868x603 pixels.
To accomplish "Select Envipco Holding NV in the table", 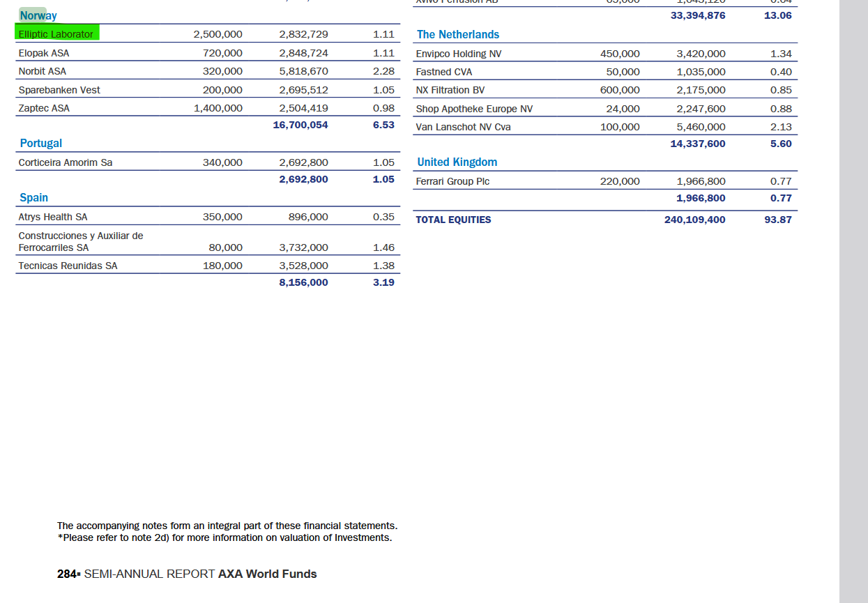I will point(458,54).
